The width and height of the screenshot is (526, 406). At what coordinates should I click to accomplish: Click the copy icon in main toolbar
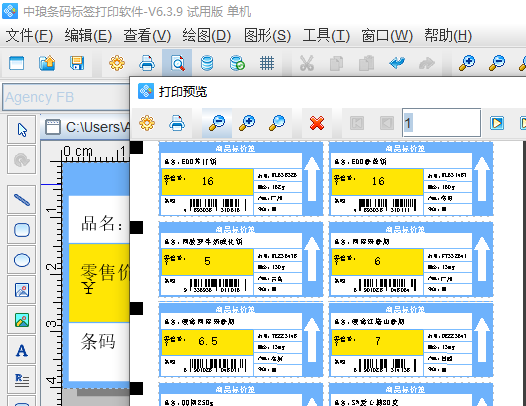pyautogui.click(x=336, y=63)
